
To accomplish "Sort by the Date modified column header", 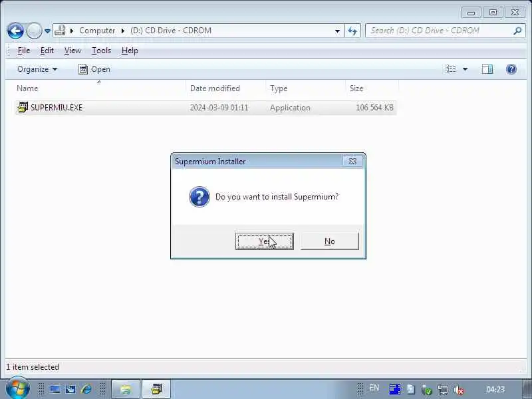I will point(225,88).
